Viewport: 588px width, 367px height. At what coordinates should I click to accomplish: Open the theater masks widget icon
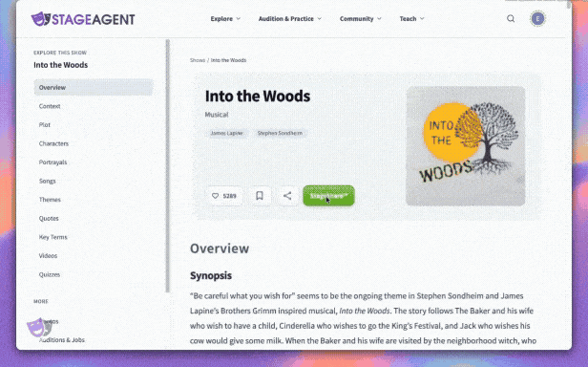(x=39, y=327)
